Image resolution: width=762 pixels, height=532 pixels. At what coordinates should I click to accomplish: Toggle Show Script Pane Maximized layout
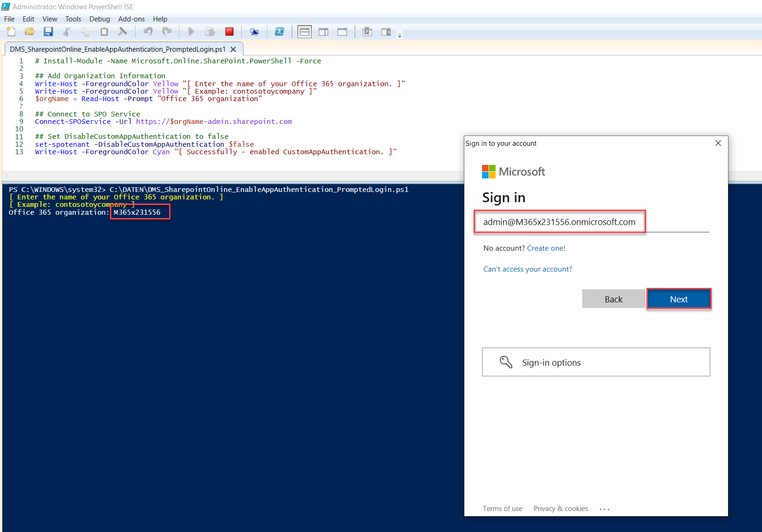click(x=342, y=32)
